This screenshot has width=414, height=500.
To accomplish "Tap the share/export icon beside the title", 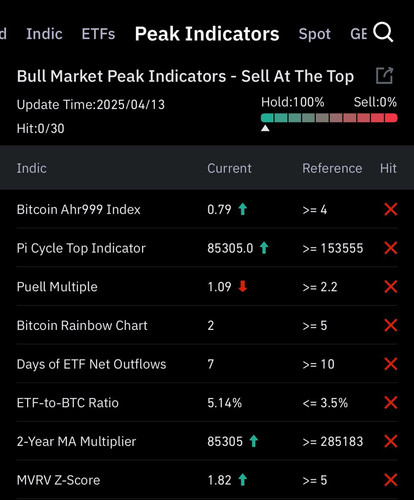I will [x=384, y=75].
